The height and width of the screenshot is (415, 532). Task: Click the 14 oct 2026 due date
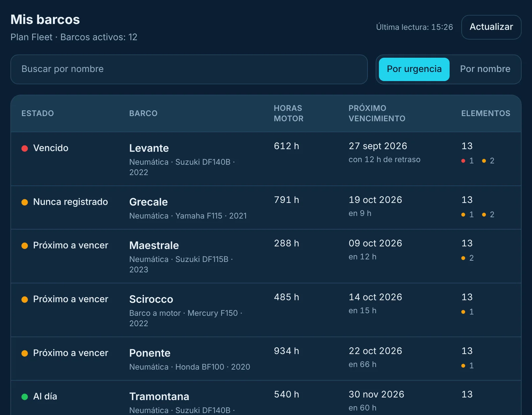click(x=375, y=297)
